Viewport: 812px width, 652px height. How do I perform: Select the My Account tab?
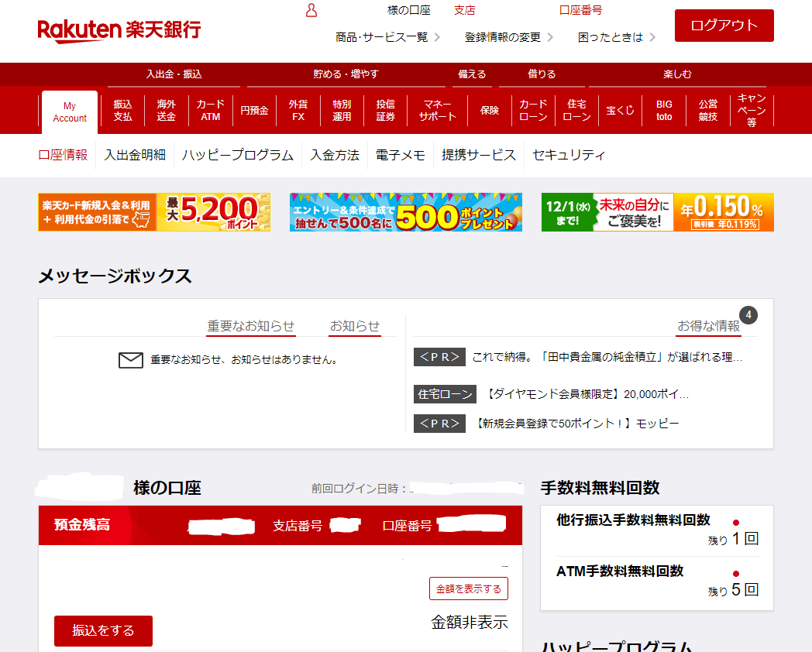(x=70, y=112)
